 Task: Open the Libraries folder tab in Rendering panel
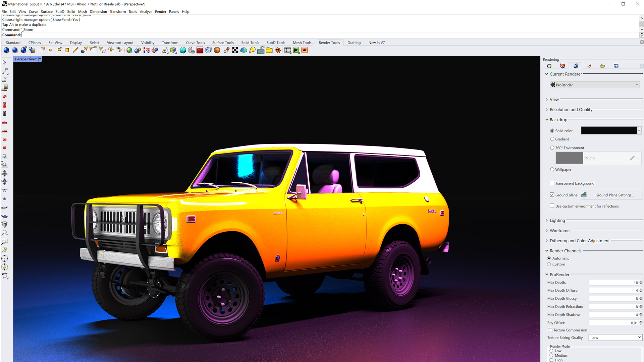pos(602,66)
